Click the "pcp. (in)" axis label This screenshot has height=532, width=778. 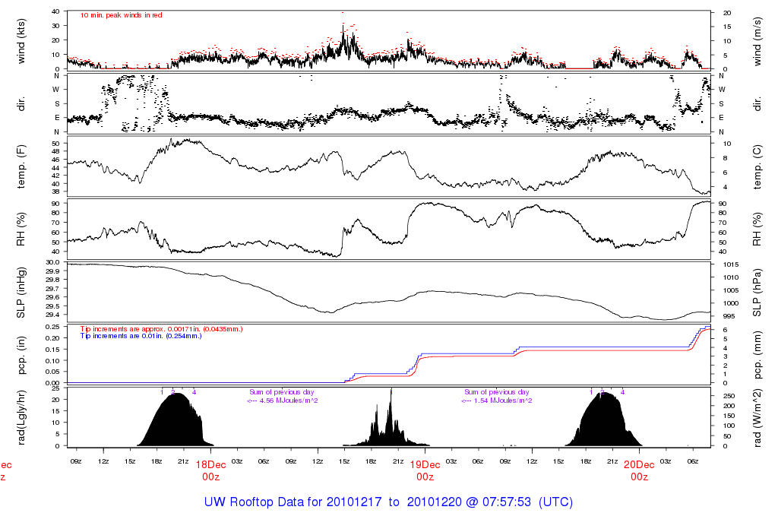click(x=21, y=356)
